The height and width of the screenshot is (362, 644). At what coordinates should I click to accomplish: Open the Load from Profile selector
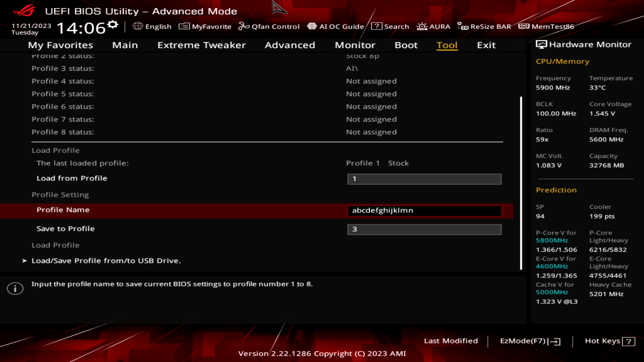pyautogui.click(x=424, y=179)
